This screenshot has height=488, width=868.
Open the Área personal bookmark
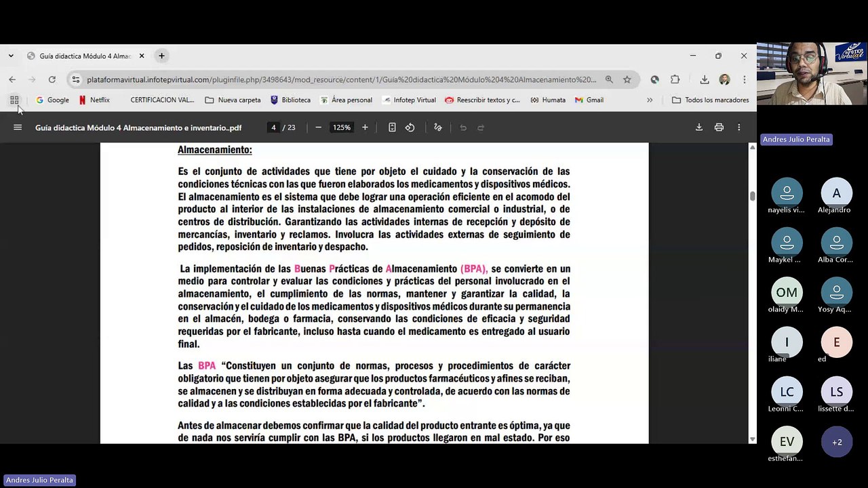point(346,100)
